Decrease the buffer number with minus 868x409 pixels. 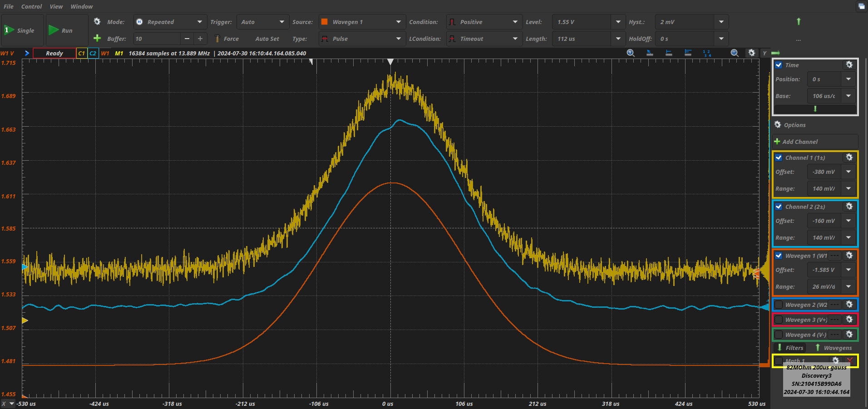tap(187, 39)
